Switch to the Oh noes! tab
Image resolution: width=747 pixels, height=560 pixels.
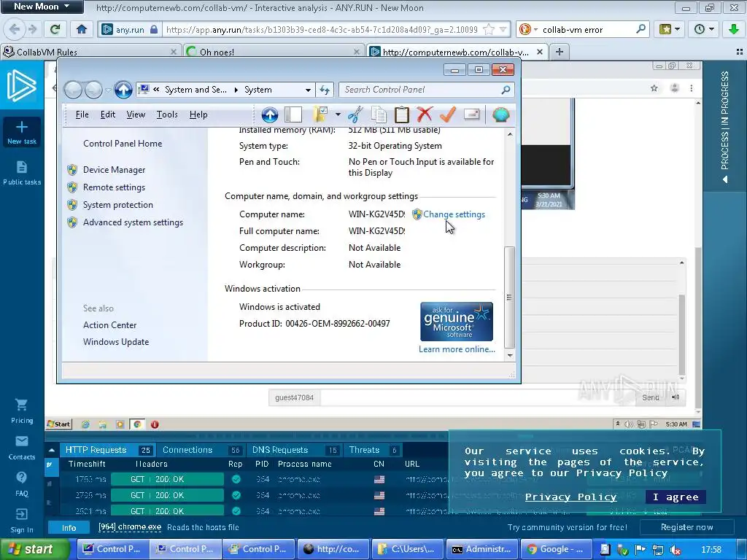tap(273, 52)
